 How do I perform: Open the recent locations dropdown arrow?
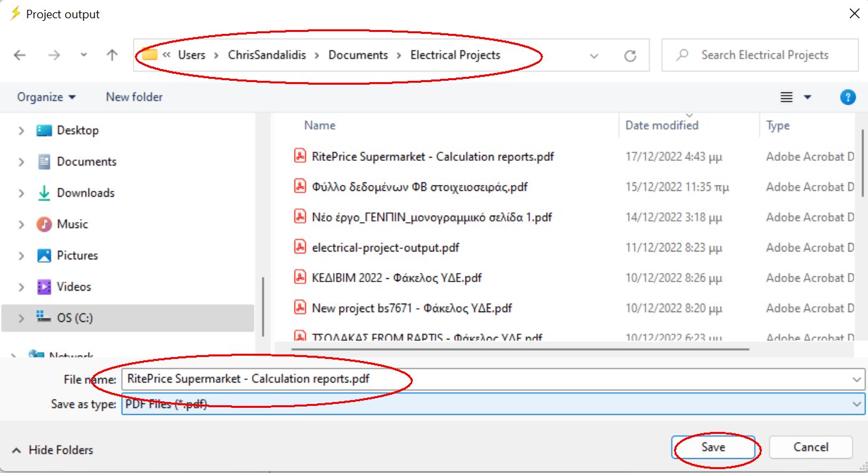click(83, 55)
